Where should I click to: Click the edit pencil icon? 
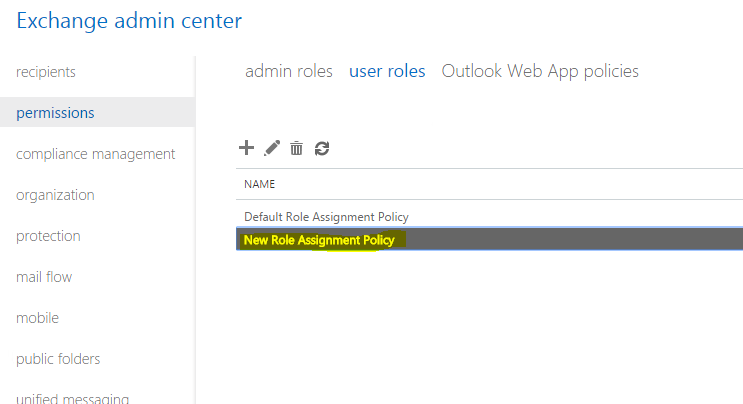point(272,148)
